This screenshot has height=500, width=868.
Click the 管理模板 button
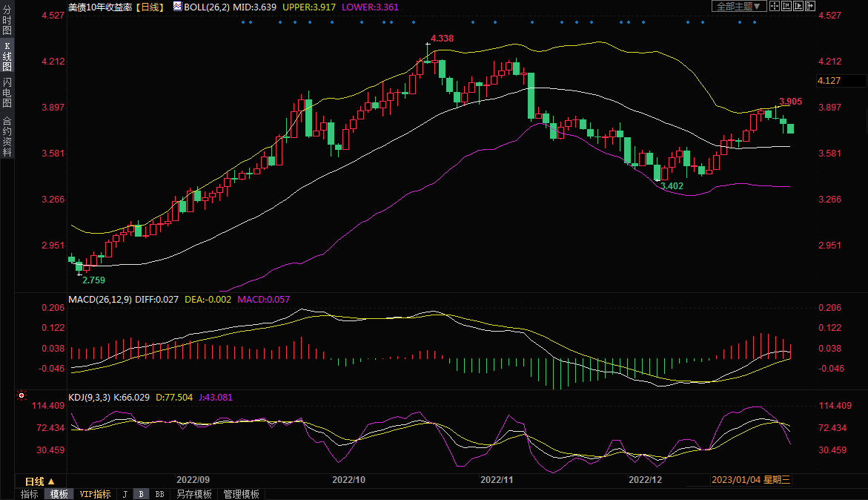(241, 494)
